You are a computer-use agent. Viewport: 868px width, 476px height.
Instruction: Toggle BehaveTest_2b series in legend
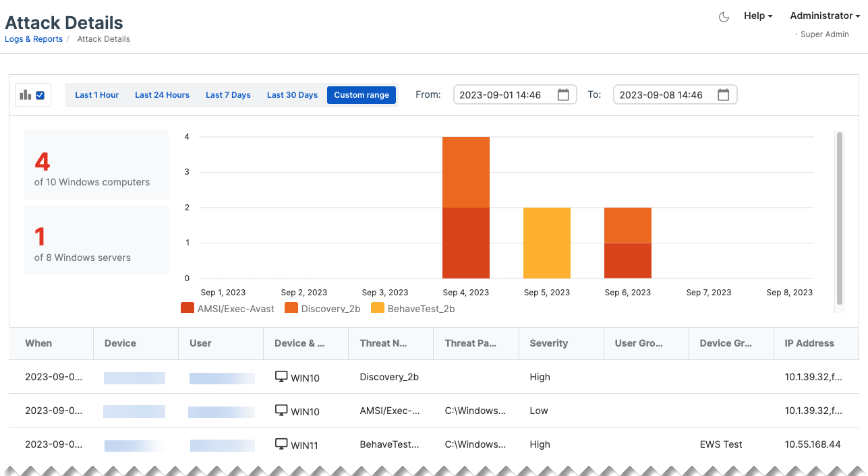pyautogui.click(x=421, y=309)
